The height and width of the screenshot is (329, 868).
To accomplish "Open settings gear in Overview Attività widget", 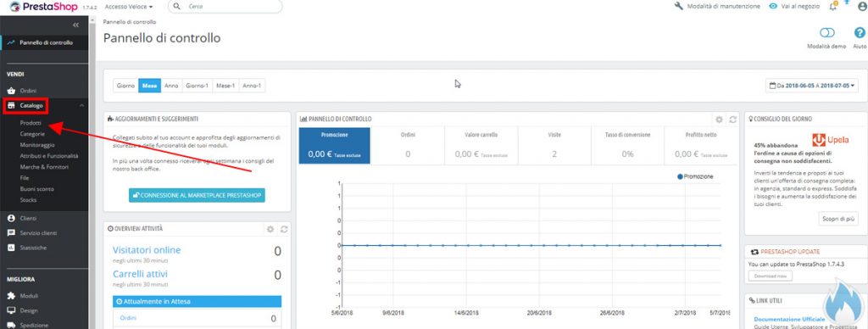I will coord(270,229).
